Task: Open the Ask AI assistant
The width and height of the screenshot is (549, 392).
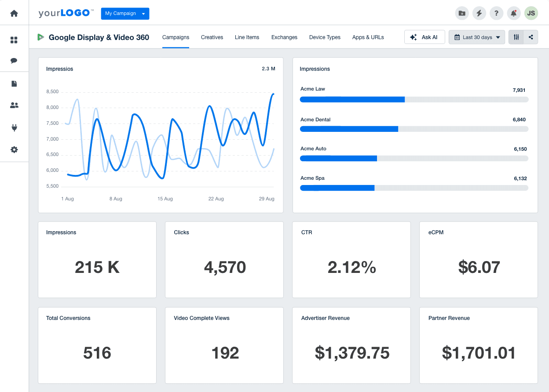Action: 425,37
